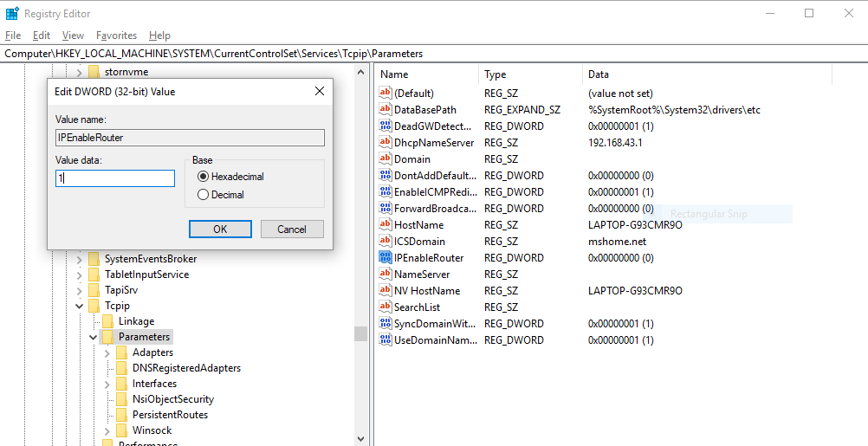
Task: Click the DontAddDefault DWORD icon
Action: click(x=385, y=176)
